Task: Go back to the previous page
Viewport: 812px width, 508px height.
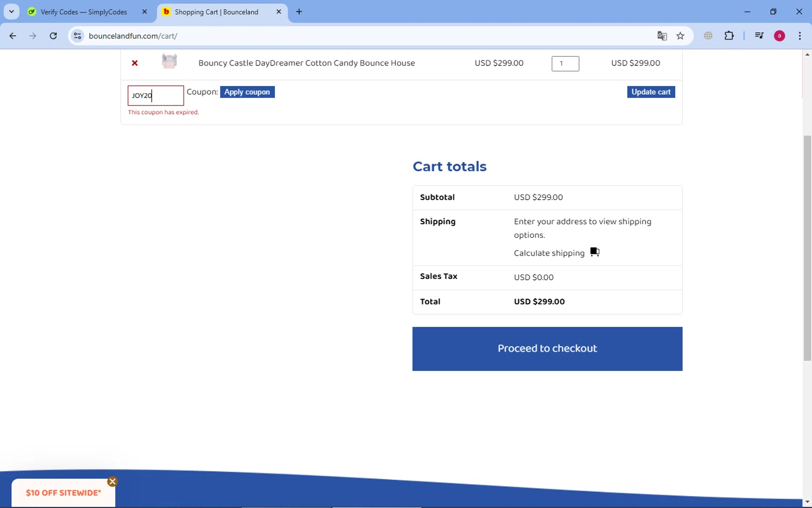Action: [13, 36]
